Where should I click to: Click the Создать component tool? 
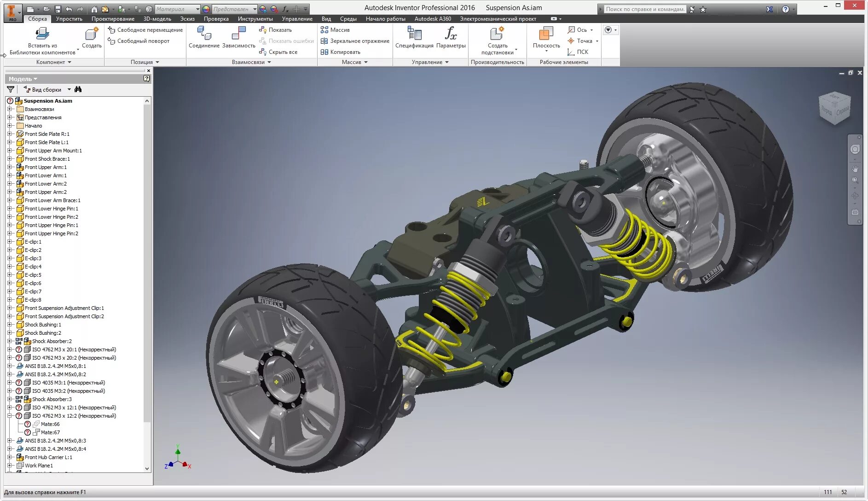pyautogui.click(x=92, y=38)
